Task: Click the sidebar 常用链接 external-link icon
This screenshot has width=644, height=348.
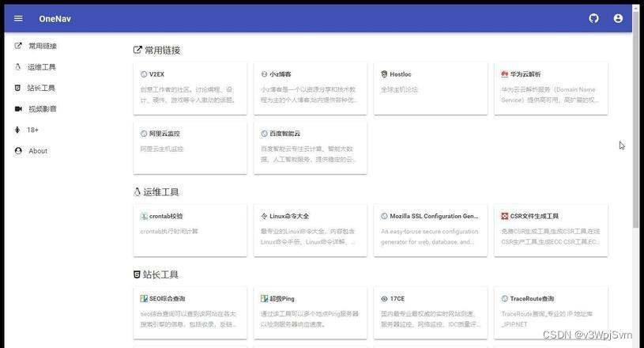Action: click(18, 46)
